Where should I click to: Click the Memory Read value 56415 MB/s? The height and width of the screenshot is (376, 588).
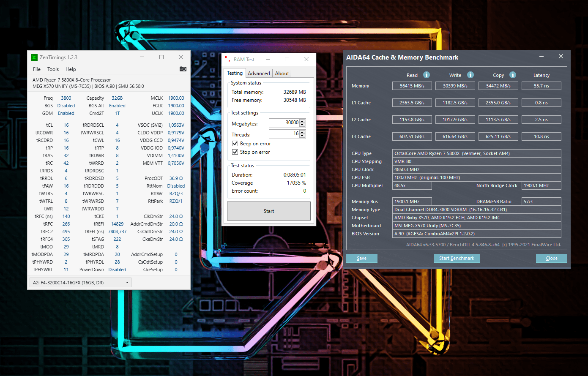pos(412,86)
